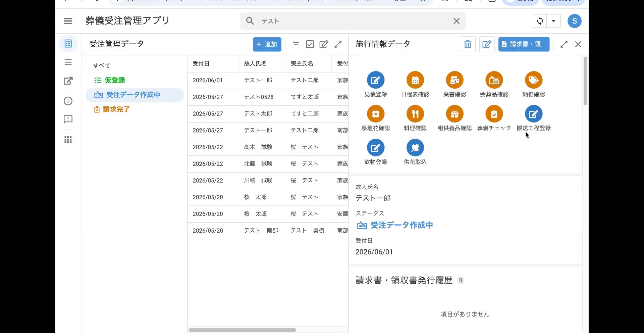Open the apps grid sidebar icon
The image size is (644, 333).
68,140
